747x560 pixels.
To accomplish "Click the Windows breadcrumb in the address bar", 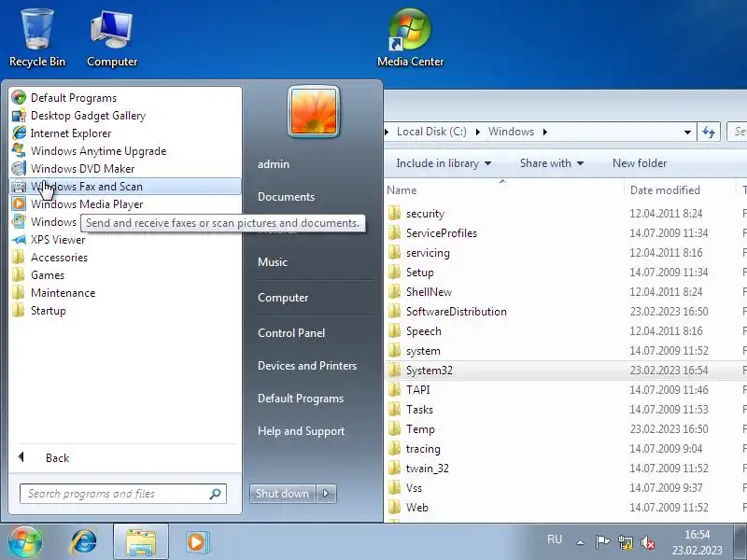I will click(511, 132).
